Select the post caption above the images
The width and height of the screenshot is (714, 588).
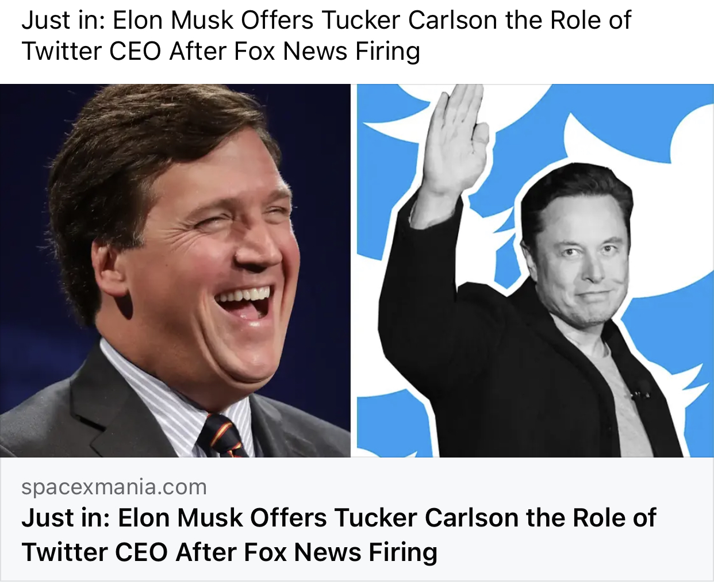pyautogui.click(x=326, y=36)
